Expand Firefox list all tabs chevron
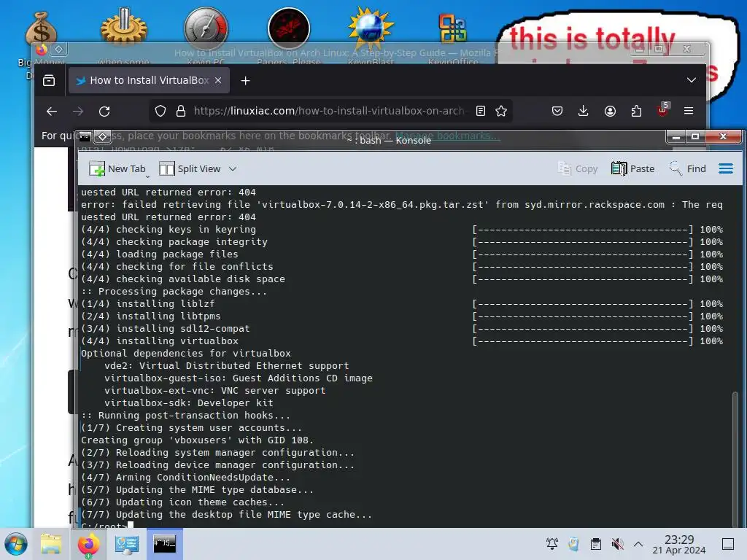This screenshot has width=747, height=560. 692,80
